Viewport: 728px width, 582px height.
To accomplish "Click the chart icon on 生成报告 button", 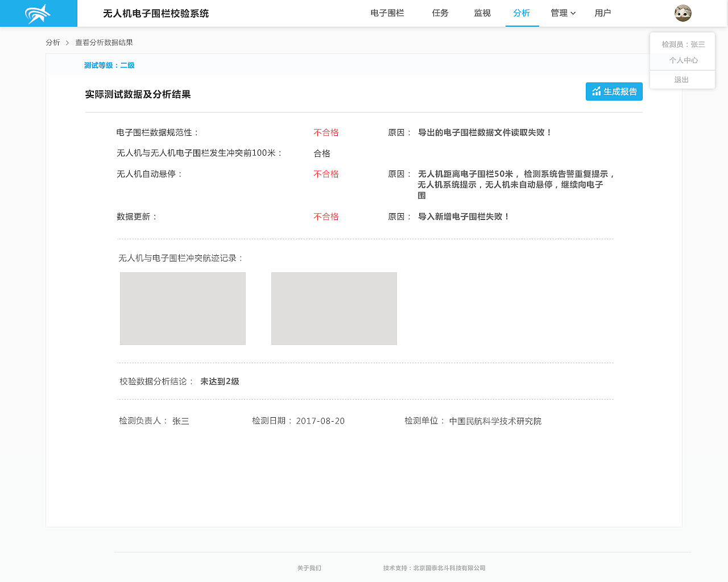I will [x=596, y=91].
